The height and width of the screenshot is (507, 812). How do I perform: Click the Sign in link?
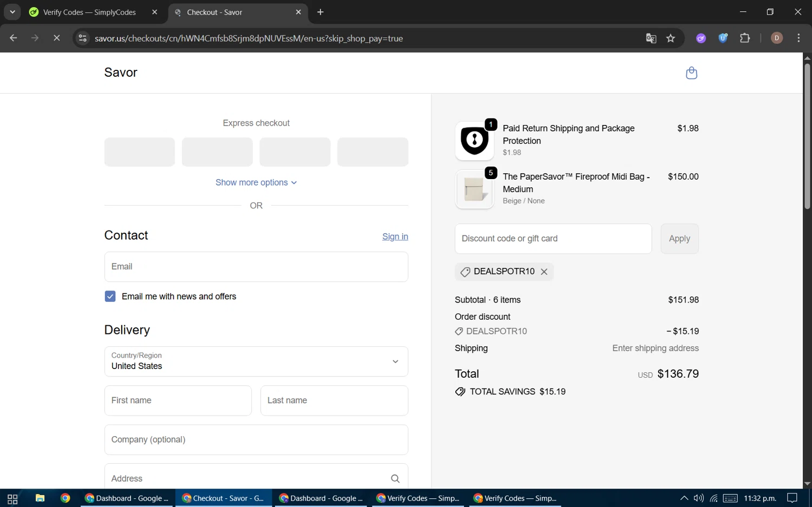(x=395, y=236)
